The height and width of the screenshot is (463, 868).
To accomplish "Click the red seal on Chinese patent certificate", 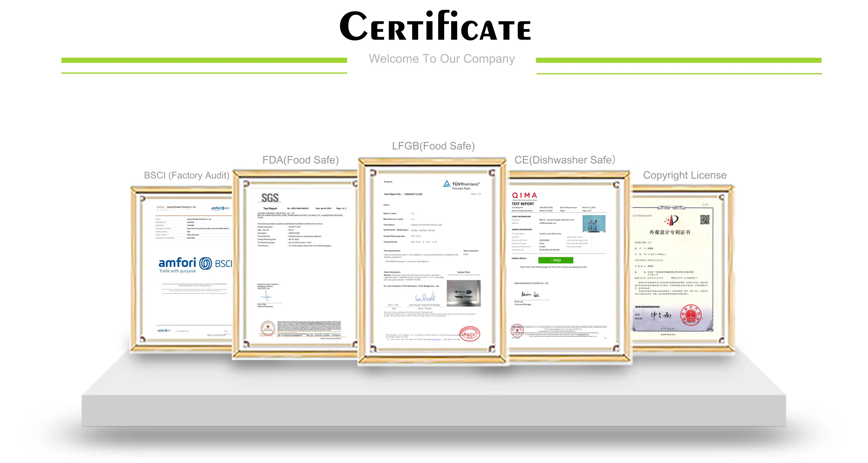I will (691, 315).
